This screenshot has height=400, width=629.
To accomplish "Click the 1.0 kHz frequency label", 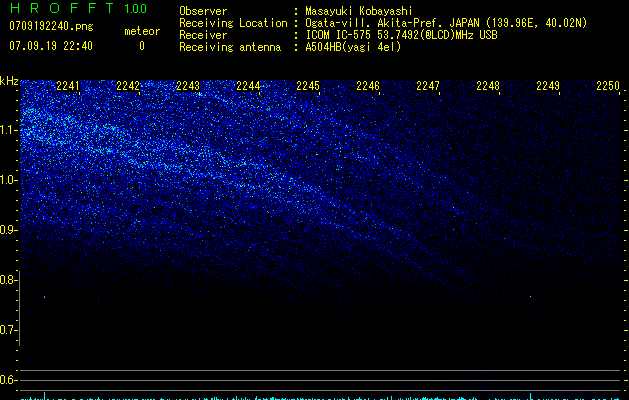I will pos(9,180).
